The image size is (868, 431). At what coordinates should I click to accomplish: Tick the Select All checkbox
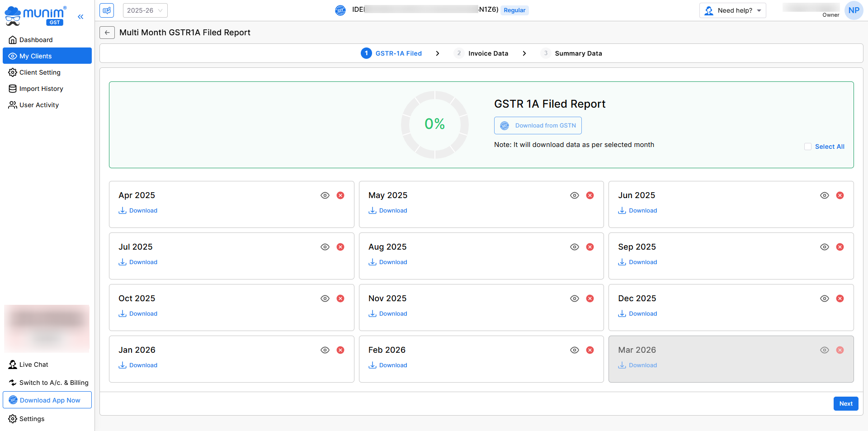pos(808,147)
